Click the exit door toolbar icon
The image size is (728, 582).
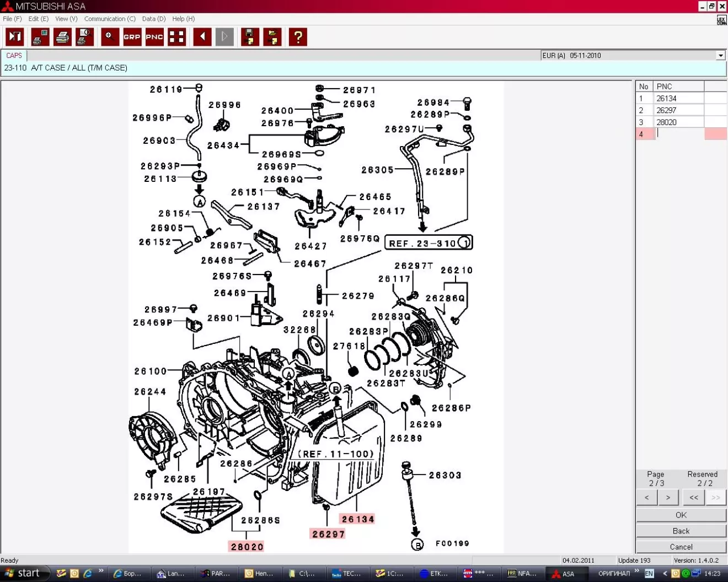click(x=15, y=37)
